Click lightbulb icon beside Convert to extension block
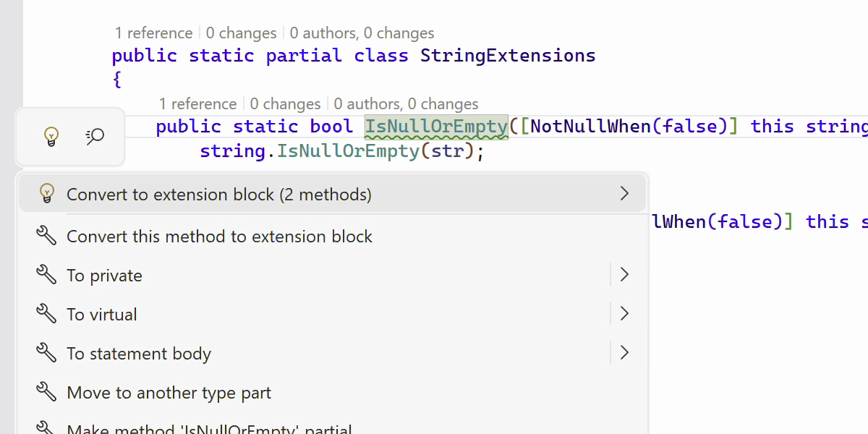 point(46,194)
